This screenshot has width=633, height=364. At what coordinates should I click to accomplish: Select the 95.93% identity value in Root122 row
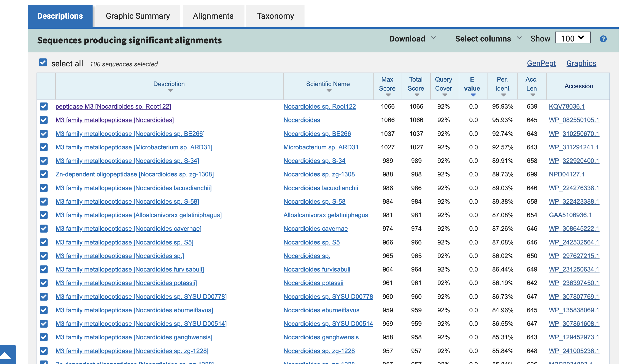point(503,106)
